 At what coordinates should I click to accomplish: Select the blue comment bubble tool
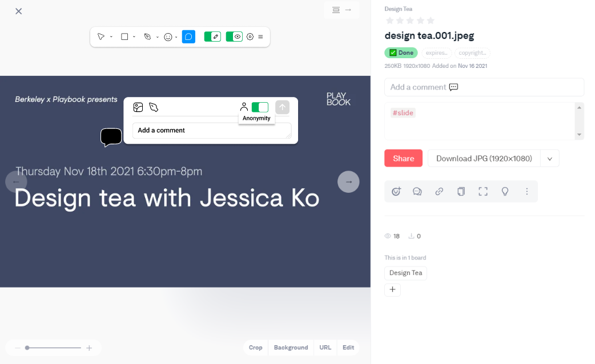(188, 37)
